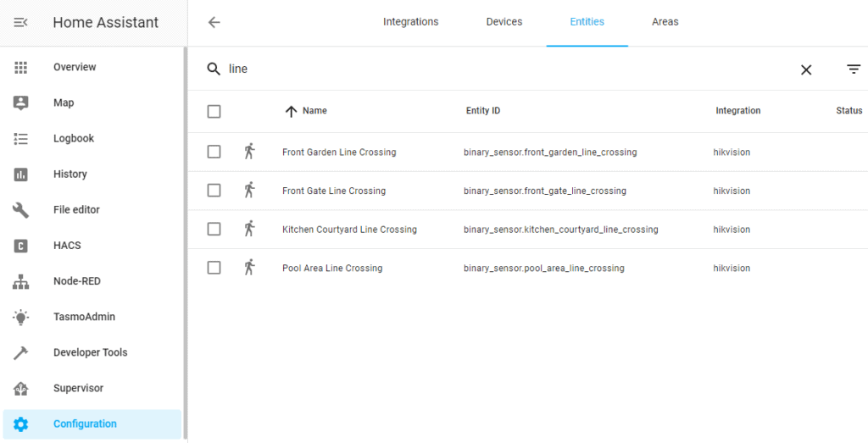Viewport: 868px width, 443px height.
Task: Open the History sidebar label
Action: 70,174
